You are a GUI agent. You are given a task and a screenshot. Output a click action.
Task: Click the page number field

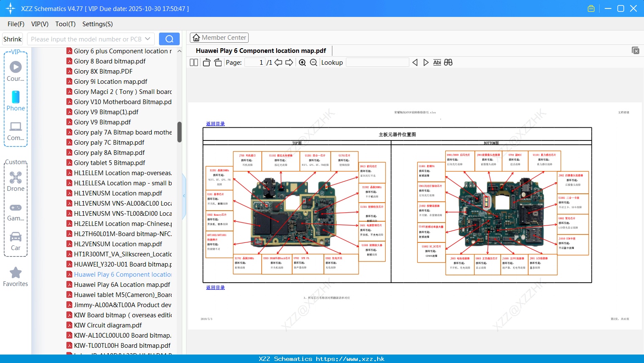[255, 63]
